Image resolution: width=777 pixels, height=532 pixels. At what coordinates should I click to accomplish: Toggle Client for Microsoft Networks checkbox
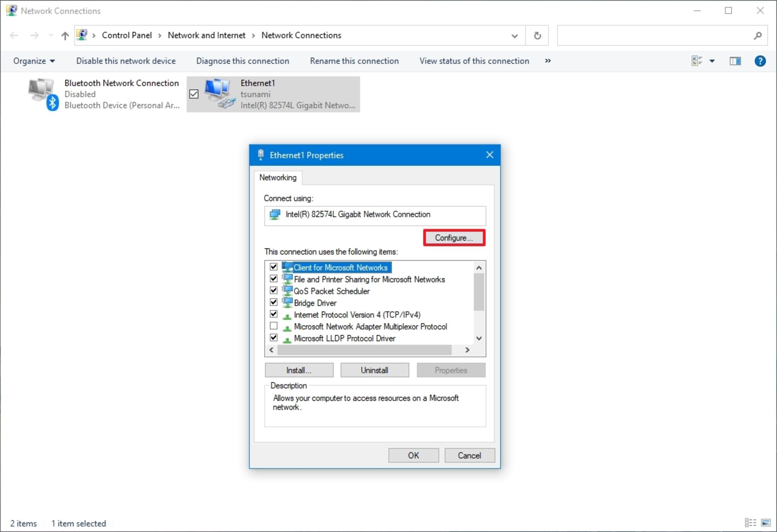274,267
